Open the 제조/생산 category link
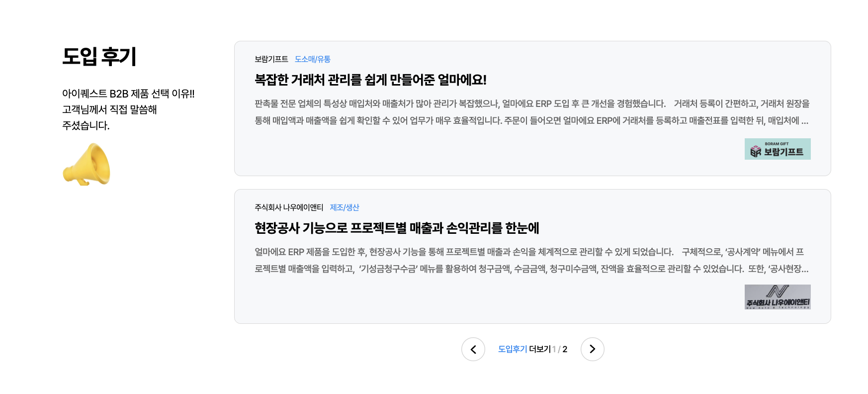The image size is (868, 394). tap(346, 207)
